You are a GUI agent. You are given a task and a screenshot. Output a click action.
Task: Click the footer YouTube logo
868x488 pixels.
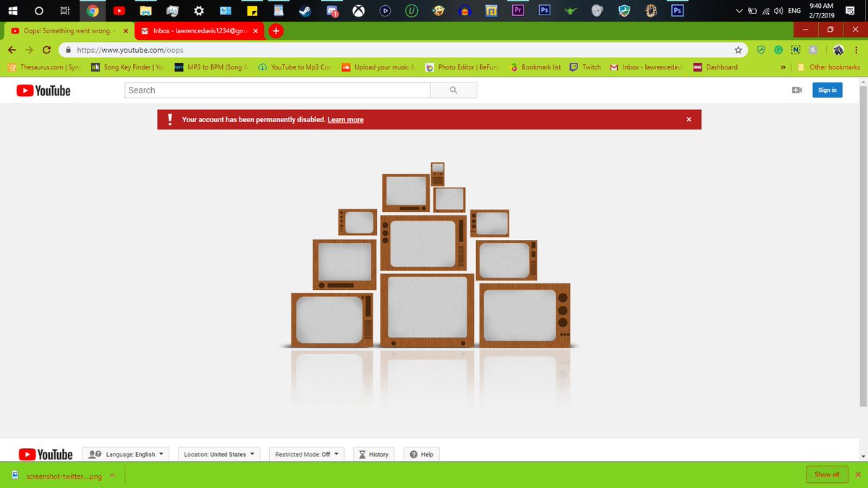pos(46,454)
